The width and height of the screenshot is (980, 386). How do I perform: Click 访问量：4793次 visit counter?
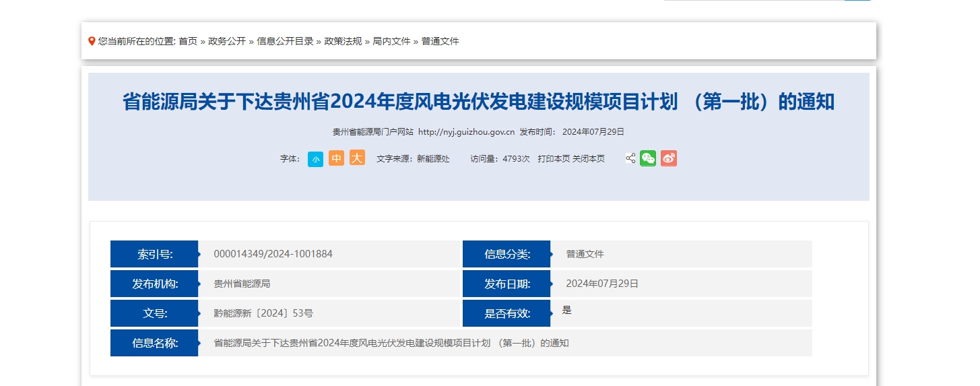coord(500,159)
